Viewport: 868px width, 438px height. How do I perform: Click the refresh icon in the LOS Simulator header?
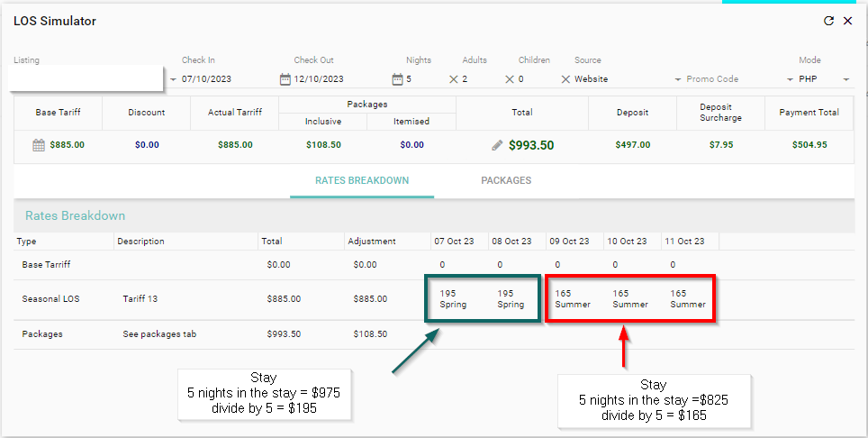click(x=828, y=21)
